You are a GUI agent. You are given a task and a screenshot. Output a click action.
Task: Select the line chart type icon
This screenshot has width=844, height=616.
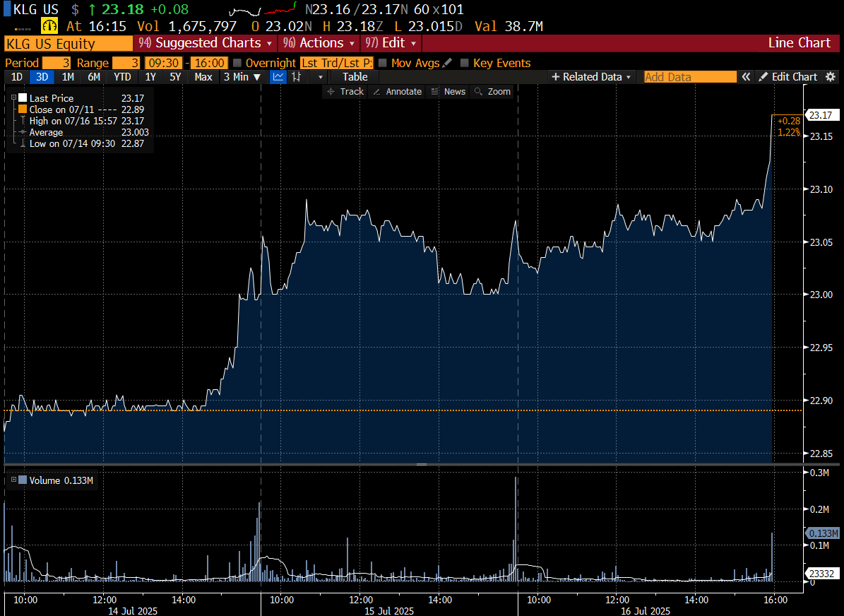coord(278,77)
